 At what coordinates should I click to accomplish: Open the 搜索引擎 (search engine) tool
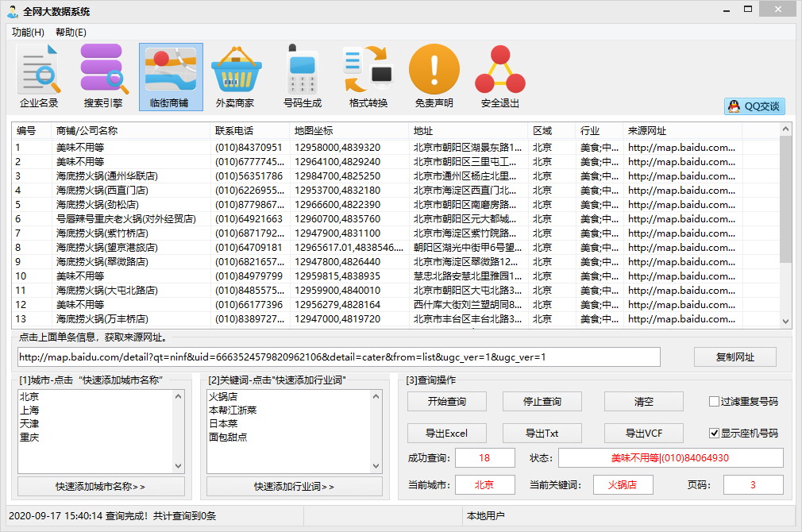[104, 76]
